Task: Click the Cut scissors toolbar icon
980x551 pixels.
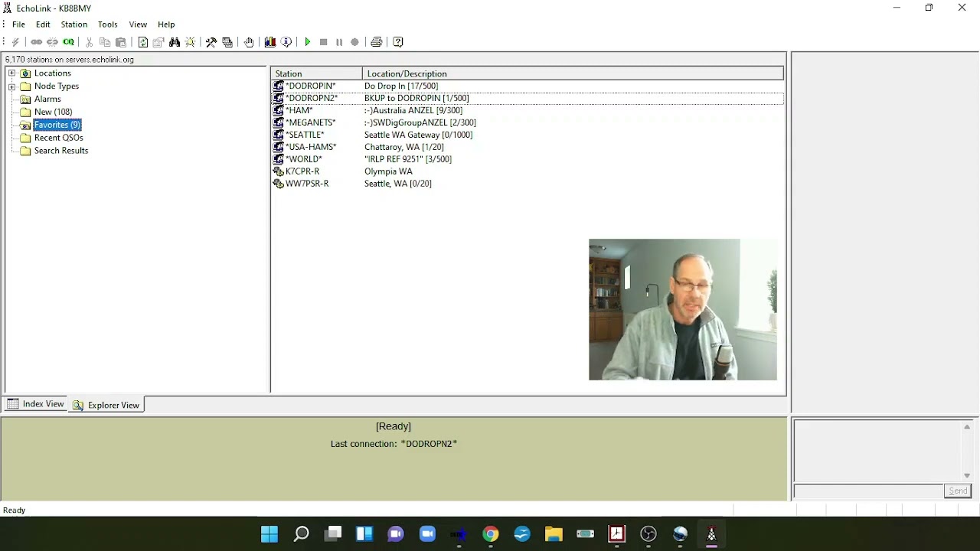Action: coord(89,42)
